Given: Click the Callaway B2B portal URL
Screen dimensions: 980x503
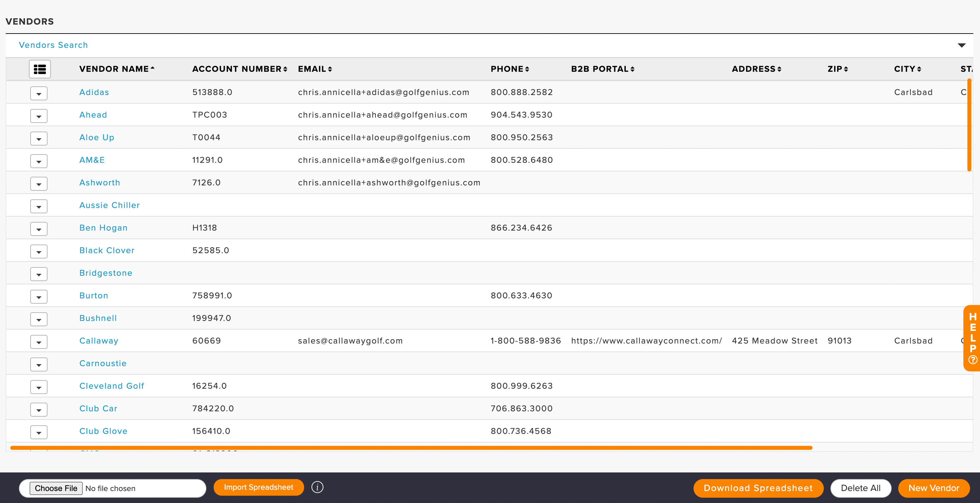Looking at the screenshot, I should tap(646, 341).
